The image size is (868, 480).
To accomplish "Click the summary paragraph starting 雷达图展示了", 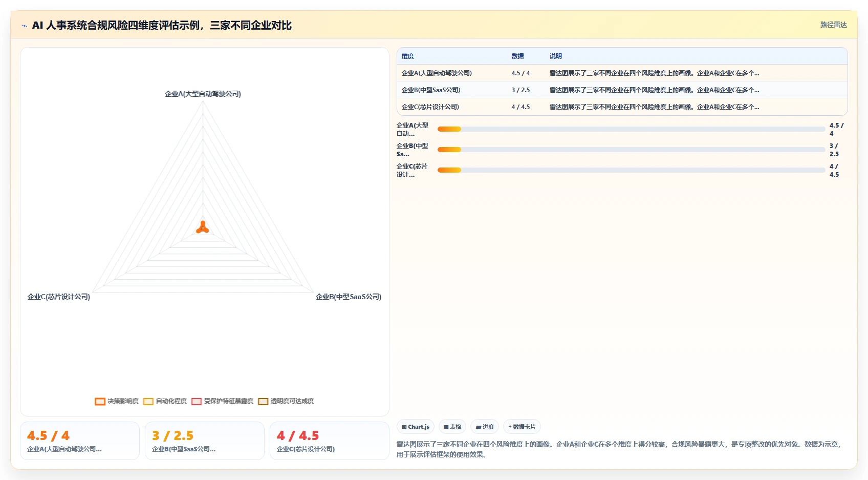I will point(619,449).
